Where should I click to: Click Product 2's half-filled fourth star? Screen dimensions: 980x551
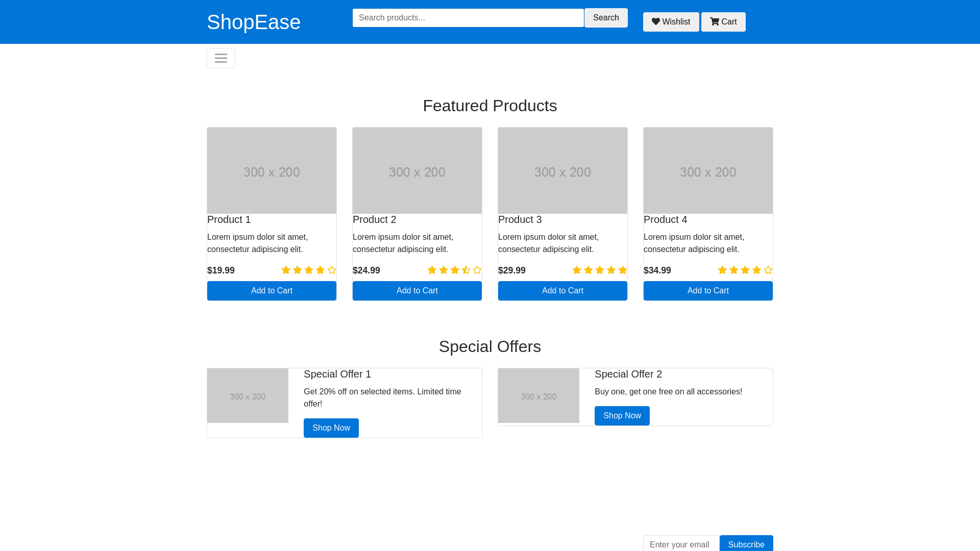coord(466,270)
